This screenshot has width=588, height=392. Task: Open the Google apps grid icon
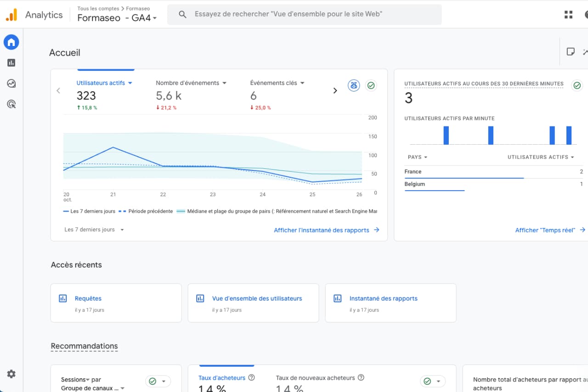[568, 14]
